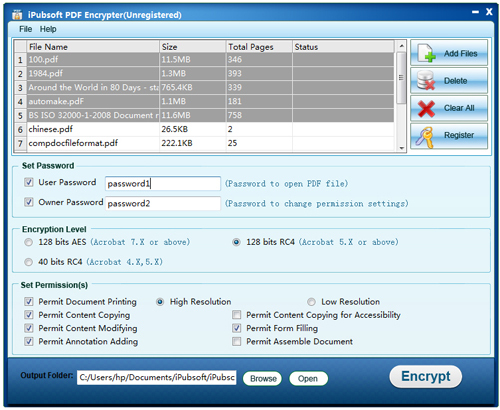The image size is (500, 410).
Task: Uncheck Permit Annotation Adding
Action: (x=29, y=342)
